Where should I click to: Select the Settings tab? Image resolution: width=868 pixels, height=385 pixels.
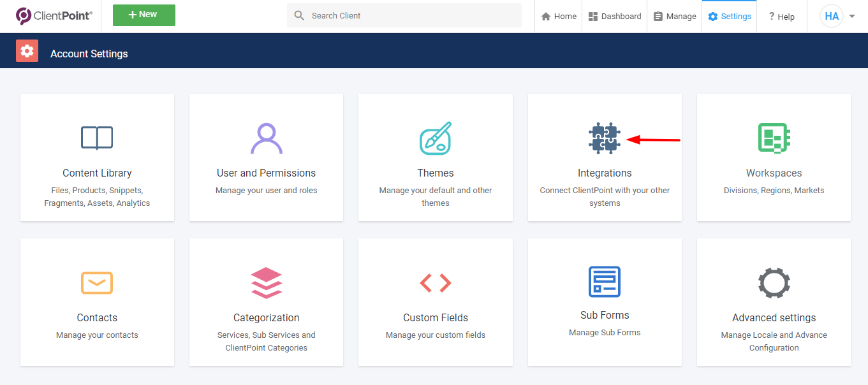pyautogui.click(x=730, y=17)
